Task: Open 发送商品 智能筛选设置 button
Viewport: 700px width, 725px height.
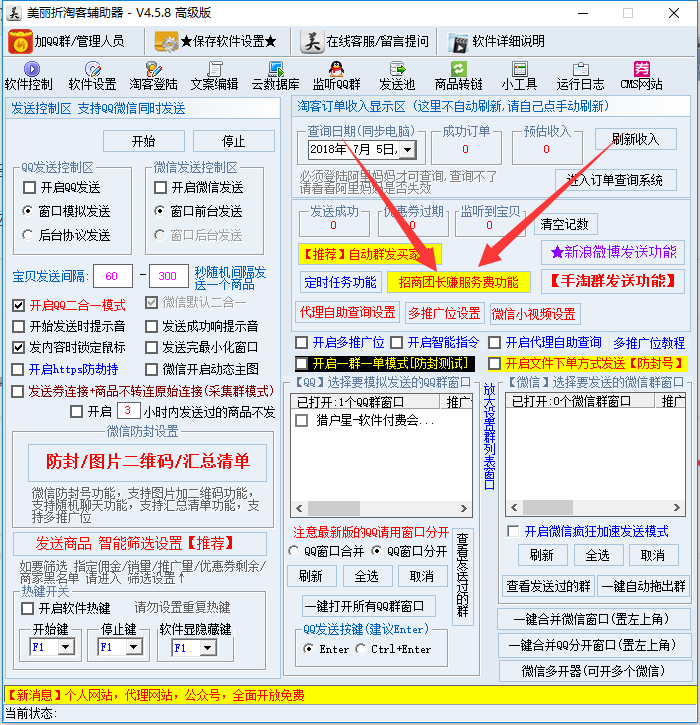Action: [x=140, y=543]
